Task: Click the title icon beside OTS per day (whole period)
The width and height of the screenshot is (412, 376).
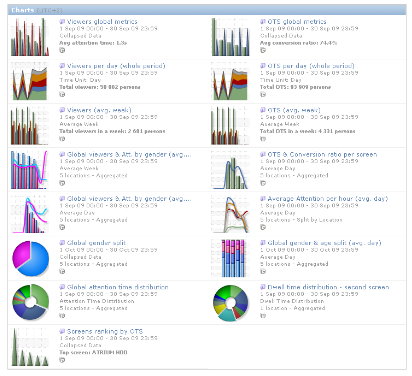Action: [x=263, y=66]
